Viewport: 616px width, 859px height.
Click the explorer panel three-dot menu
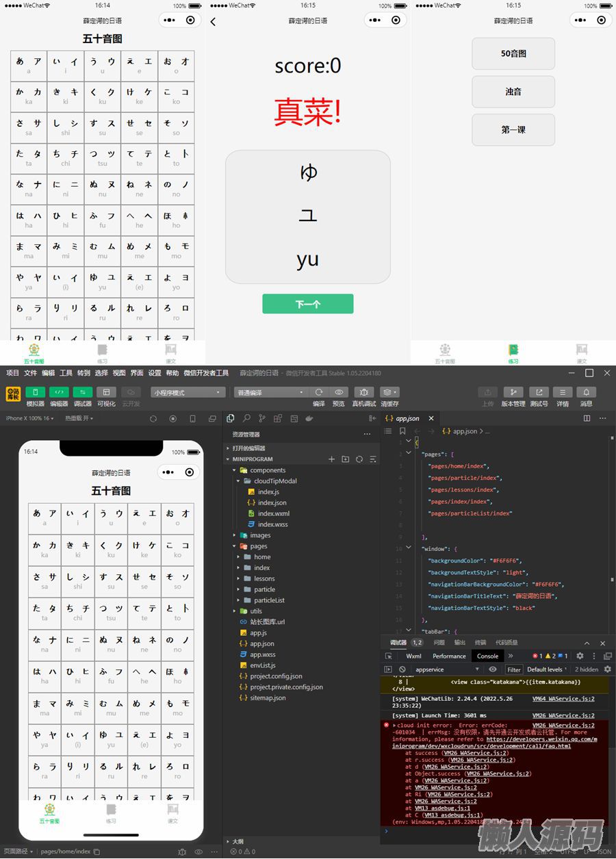[x=368, y=434]
